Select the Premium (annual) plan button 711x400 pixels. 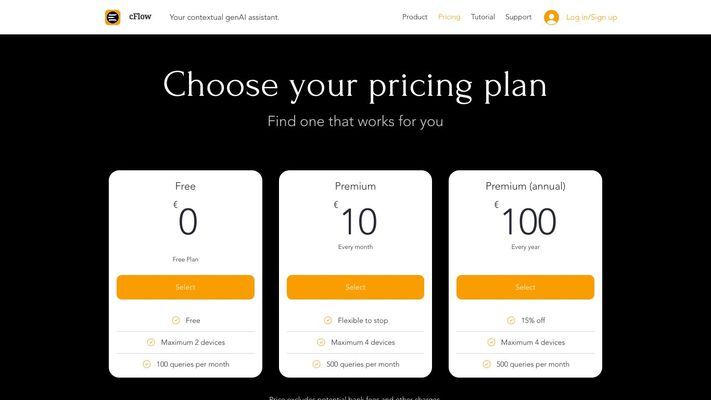click(x=525, y=287)
